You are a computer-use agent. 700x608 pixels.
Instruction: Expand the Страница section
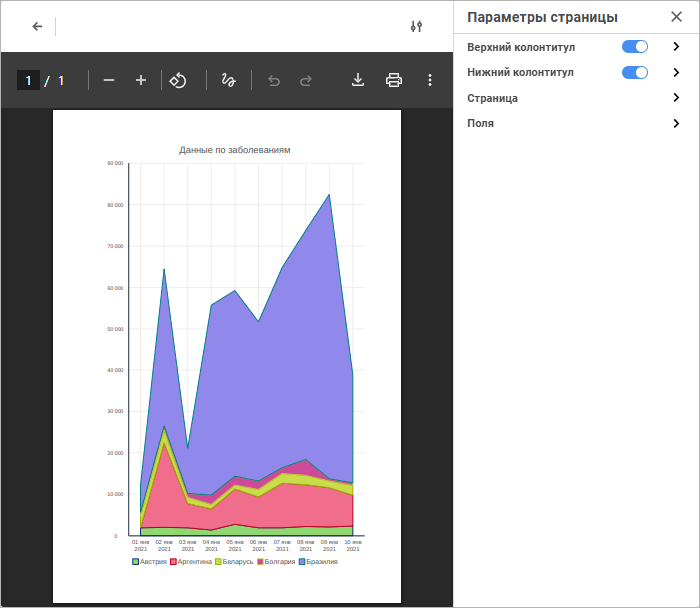[x=676, y=98]
